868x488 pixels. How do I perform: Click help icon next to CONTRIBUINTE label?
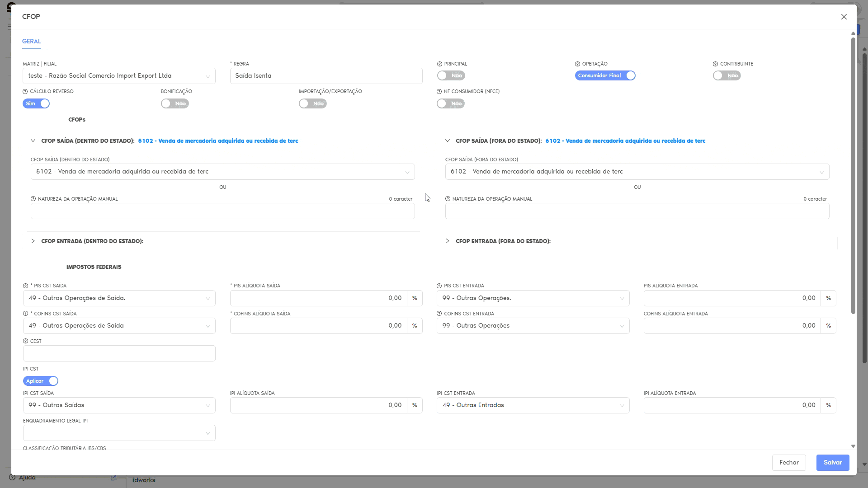(715, 64)
